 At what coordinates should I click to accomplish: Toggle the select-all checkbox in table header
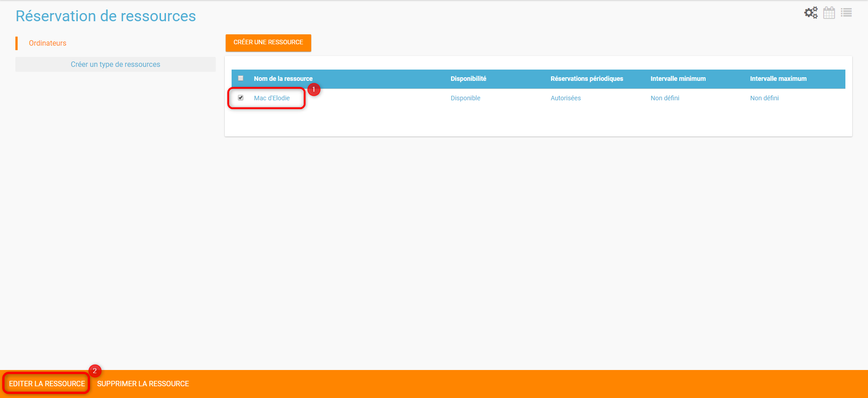tap(241, 78)
